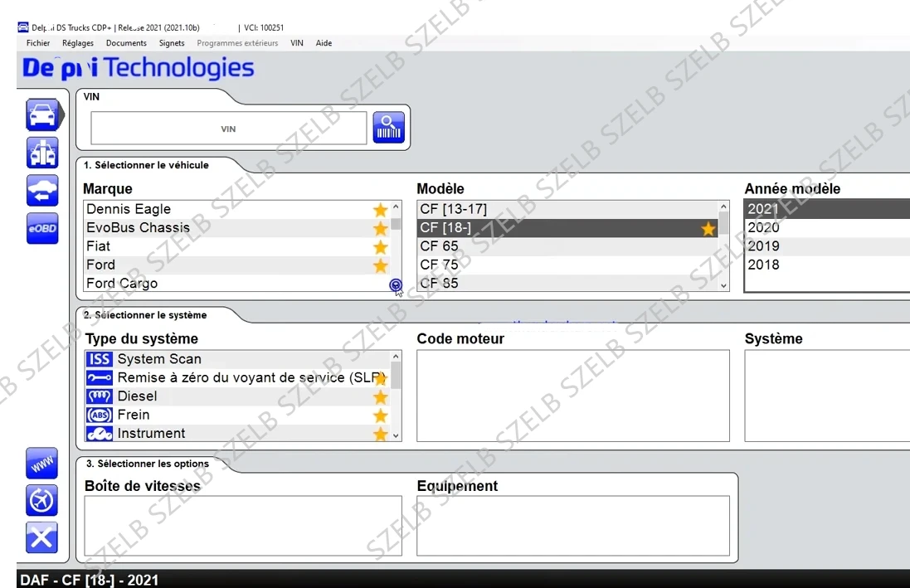Select EvoBus Chassis in the Marque list
910x588 pixels.
(x=236, y=228)
